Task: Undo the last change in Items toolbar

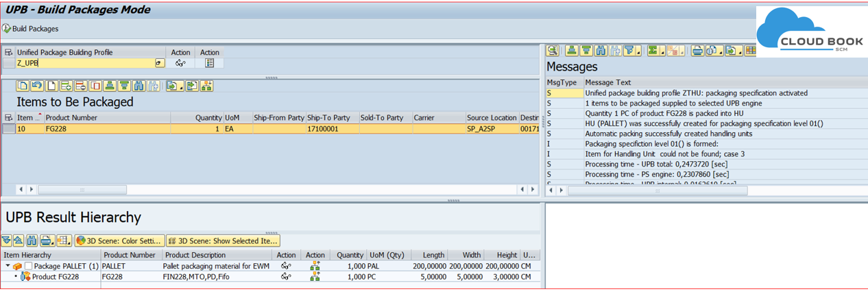Action: 35,86
